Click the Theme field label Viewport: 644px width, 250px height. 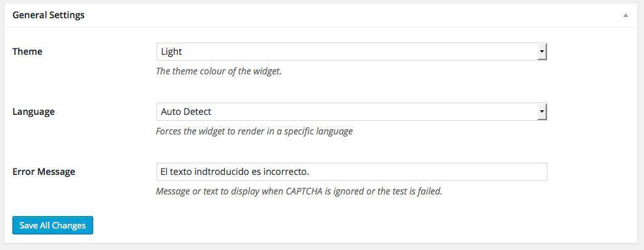click(x=27, y=52)
